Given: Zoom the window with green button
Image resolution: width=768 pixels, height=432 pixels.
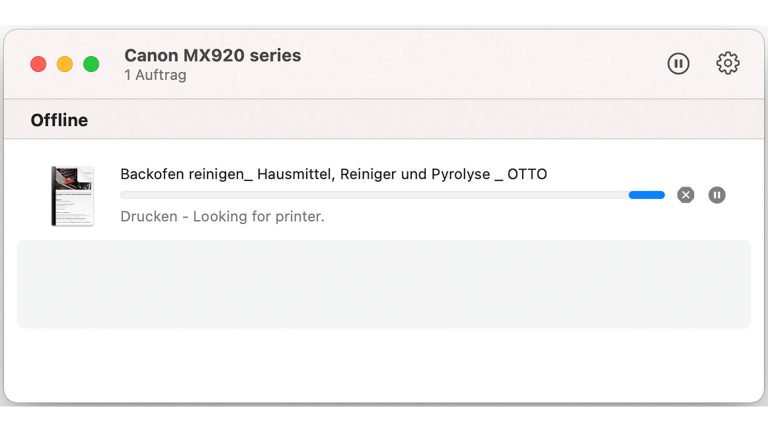Looking at the screenshot, I should click(91, 64).
